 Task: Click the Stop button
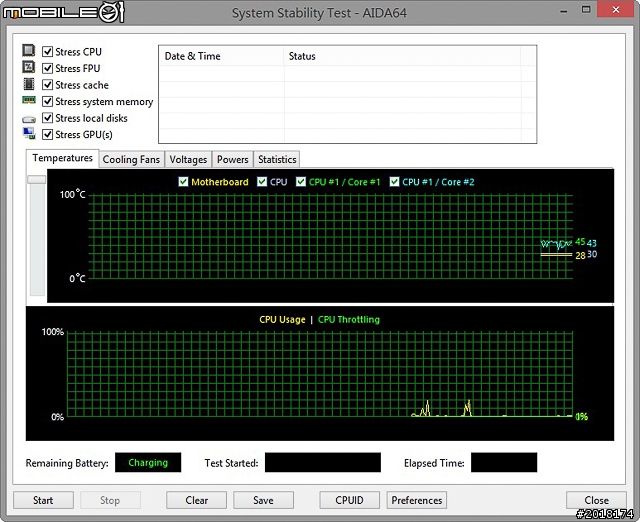pos(110,500)
